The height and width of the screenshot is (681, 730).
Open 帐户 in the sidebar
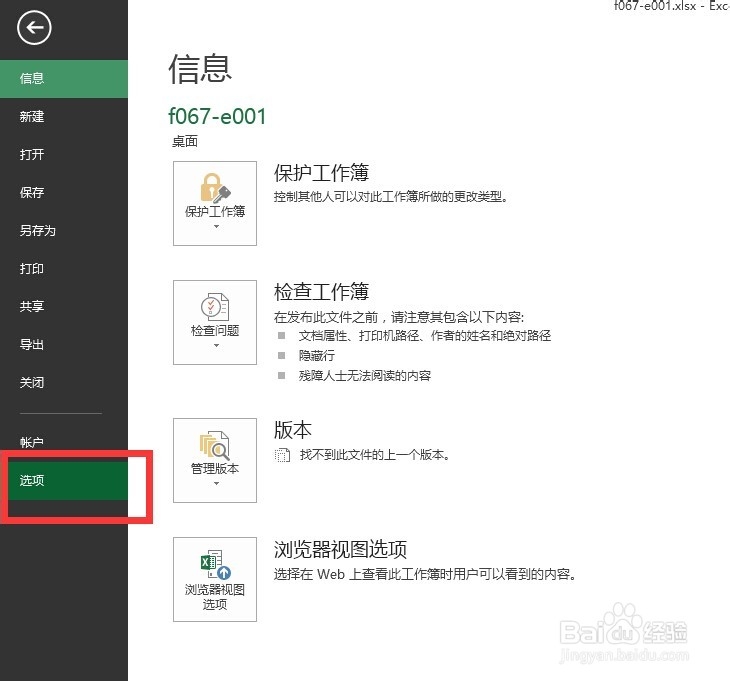[x=64, y=442]
